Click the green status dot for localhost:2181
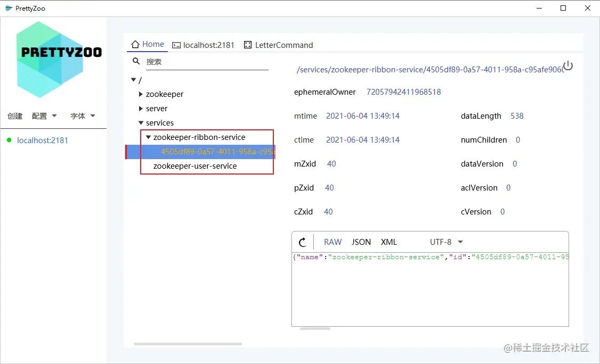Image resolution: width=600 pixels, height=364 pixels. tap(9, 140)
